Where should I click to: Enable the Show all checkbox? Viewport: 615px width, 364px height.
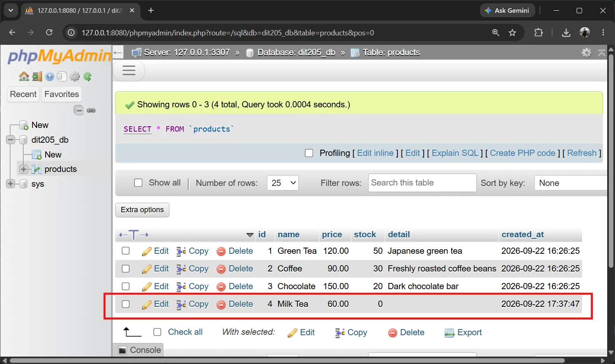(138, 183)
